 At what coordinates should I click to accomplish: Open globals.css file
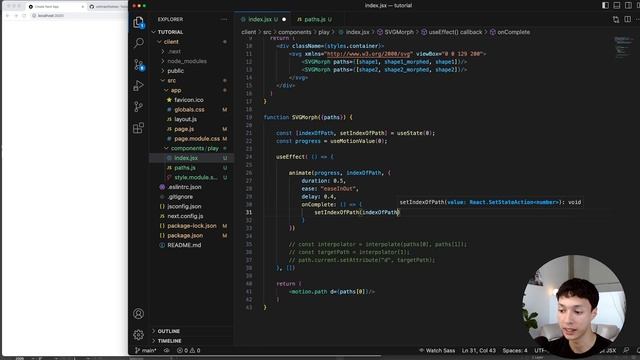pos(189,109)
